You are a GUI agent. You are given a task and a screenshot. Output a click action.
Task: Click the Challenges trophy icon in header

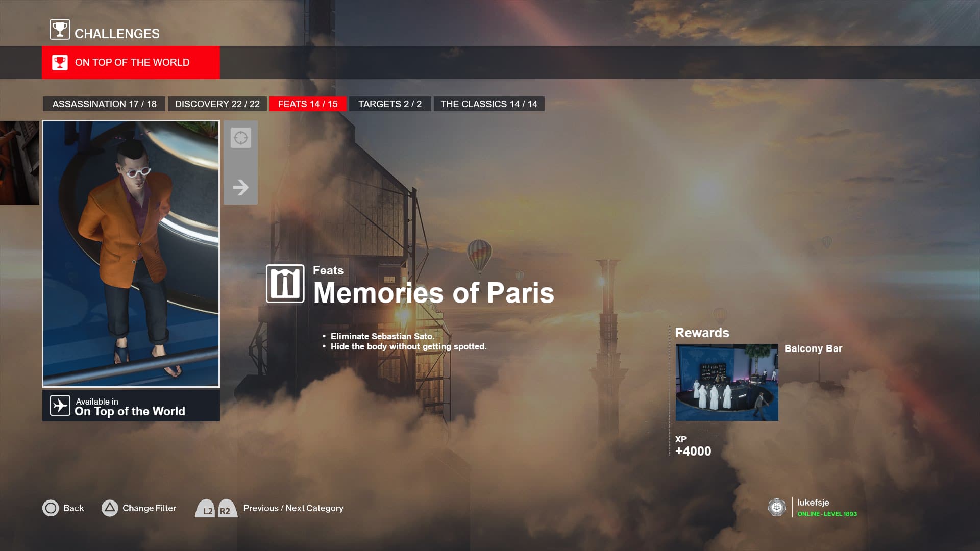pos(60,30)
